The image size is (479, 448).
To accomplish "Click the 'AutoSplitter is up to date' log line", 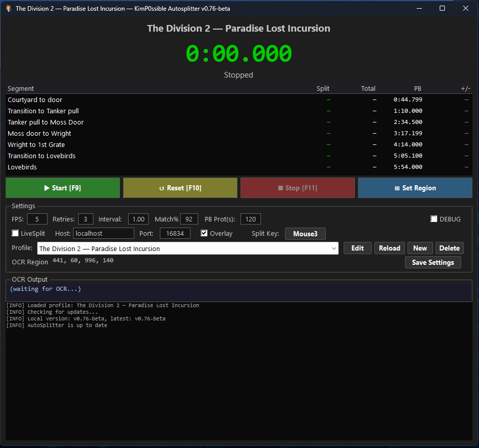I will (57, 326).
